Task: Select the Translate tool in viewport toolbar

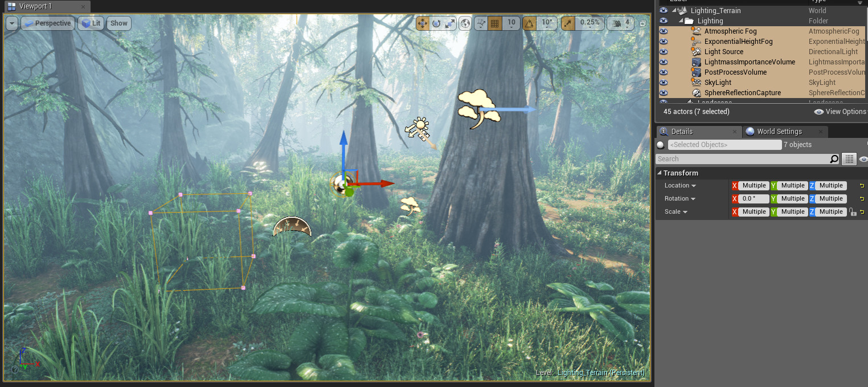Action: pyautogui.click(x=423, y=23)
